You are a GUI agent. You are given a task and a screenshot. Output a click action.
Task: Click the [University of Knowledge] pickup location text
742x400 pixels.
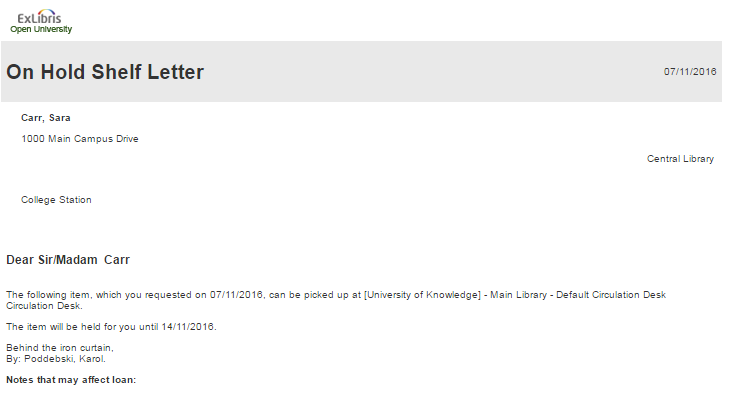tap(422, 295)
